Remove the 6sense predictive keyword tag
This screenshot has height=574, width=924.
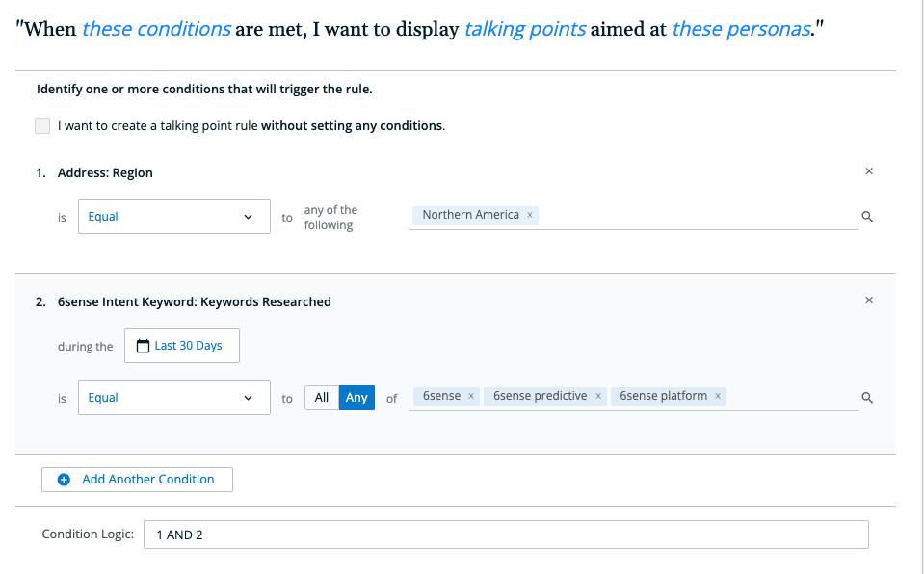click(x=597, y=396)
